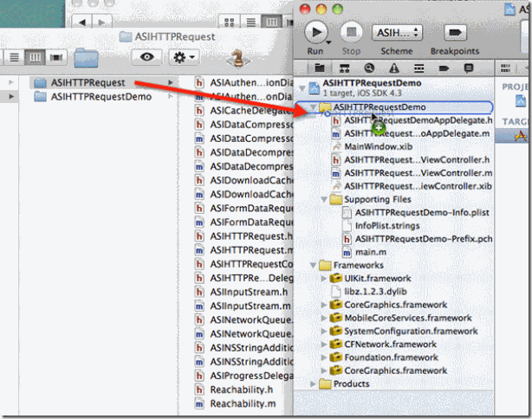Open the Breakpoint navigator icon
The width and height of the screenshot is (532, 419).
(444, 68)
